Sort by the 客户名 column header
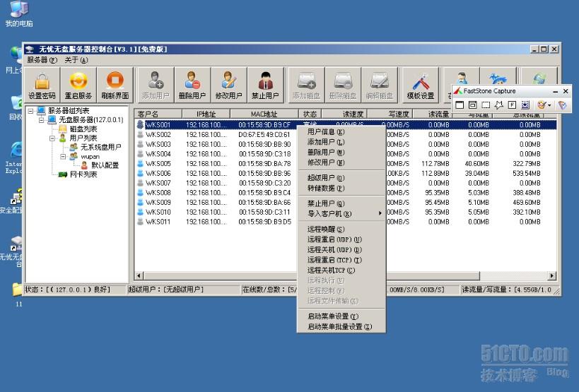 pos(158,114)
